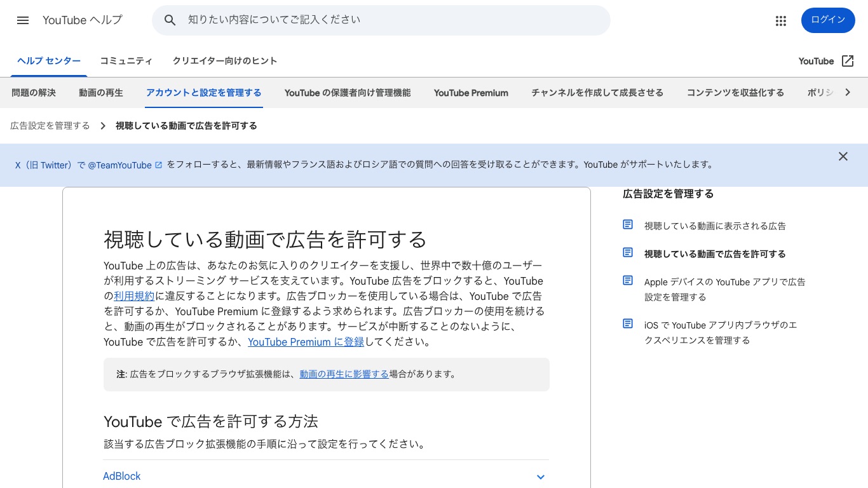Select アカウントと設定を管理する category
The image size is (868, 488).
(x=204, y=93)
